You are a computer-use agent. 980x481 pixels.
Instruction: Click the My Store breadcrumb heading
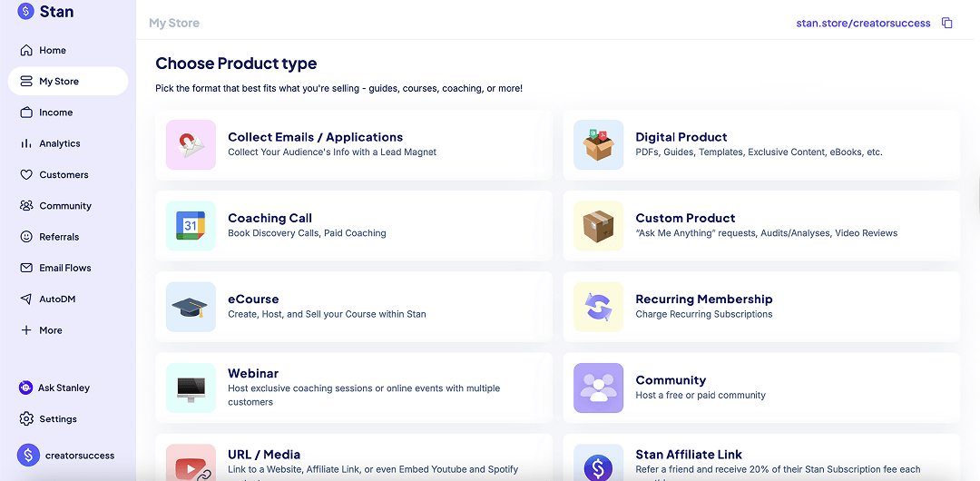coord(174,24)
